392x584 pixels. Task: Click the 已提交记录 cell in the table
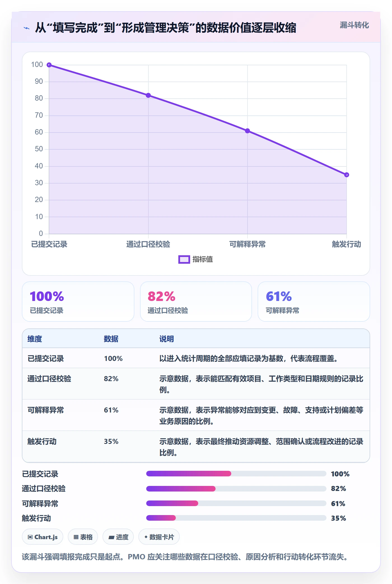tap(46, 358)
